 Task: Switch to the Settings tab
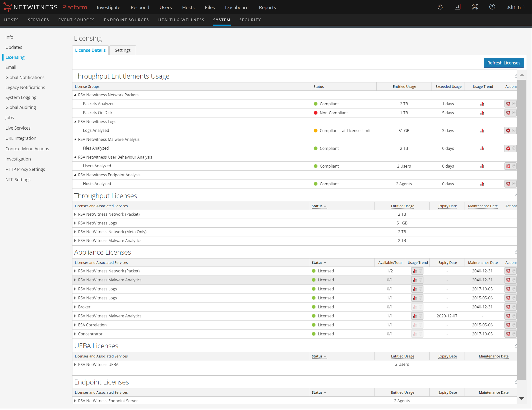tap(123, 50)
